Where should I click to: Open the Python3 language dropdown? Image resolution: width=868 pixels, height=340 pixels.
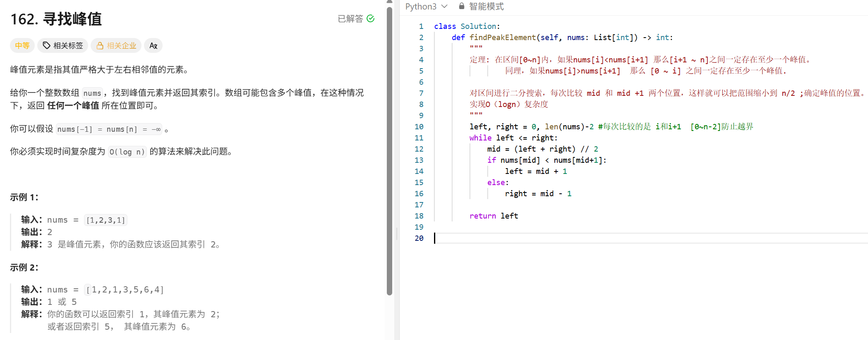pyautogui.click(x=426, y=7)
